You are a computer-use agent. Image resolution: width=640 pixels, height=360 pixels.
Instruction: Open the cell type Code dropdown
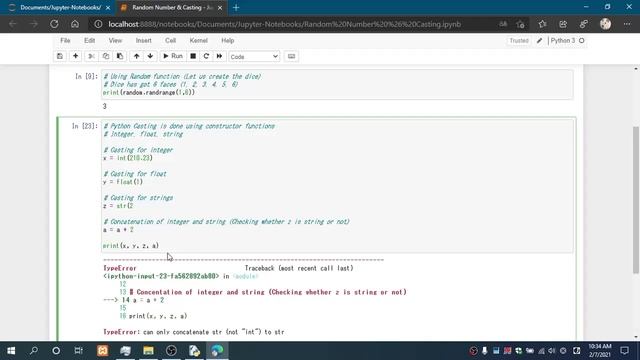click(x=254, y=57)
